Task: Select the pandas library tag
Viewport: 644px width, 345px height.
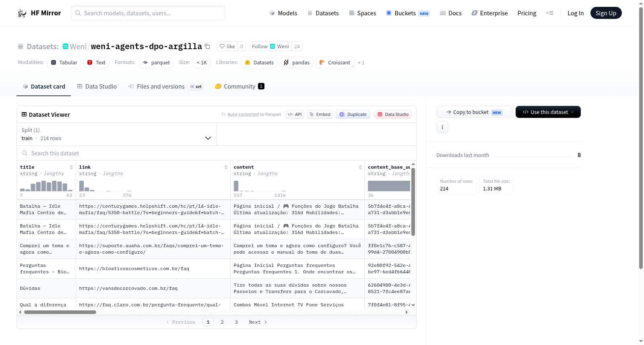Action: pos(297,62)
